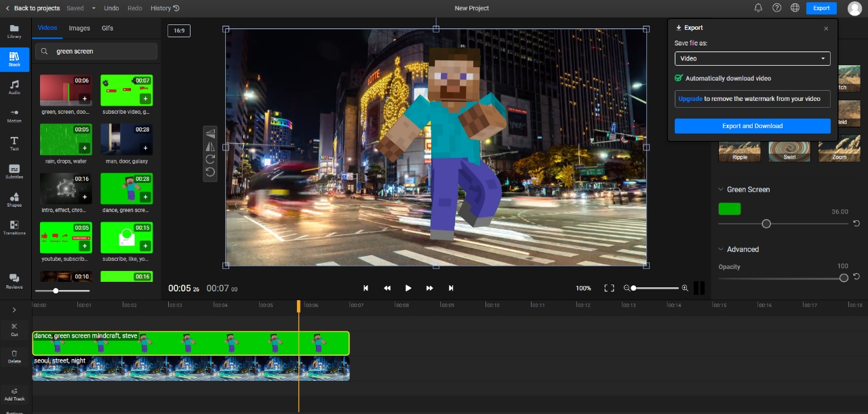Rewind the video playback
Screen dimensions: 868x414
click(x=387, y=288)
